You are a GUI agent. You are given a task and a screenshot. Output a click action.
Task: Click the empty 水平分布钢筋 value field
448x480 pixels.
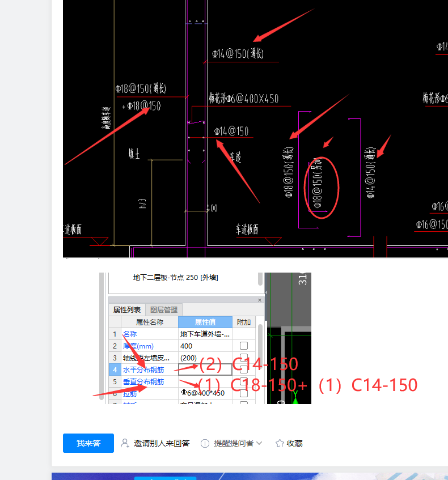pos(205,369)
